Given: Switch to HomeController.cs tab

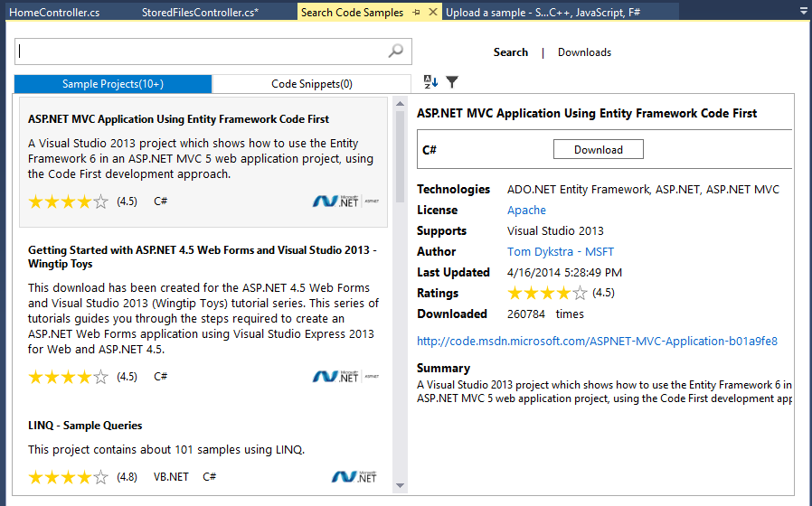Looking at the screenshot, I should (x=54, y=13).
